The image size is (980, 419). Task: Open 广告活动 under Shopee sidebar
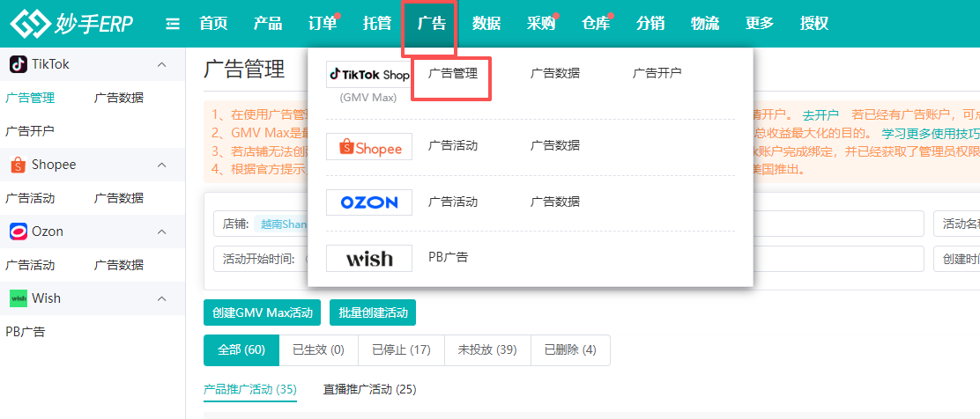point(30,199)
